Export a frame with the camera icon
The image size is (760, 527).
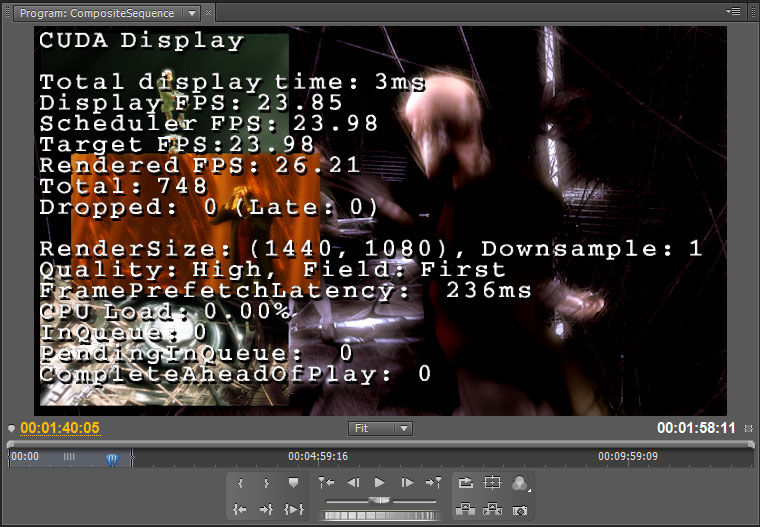[520, 511]
